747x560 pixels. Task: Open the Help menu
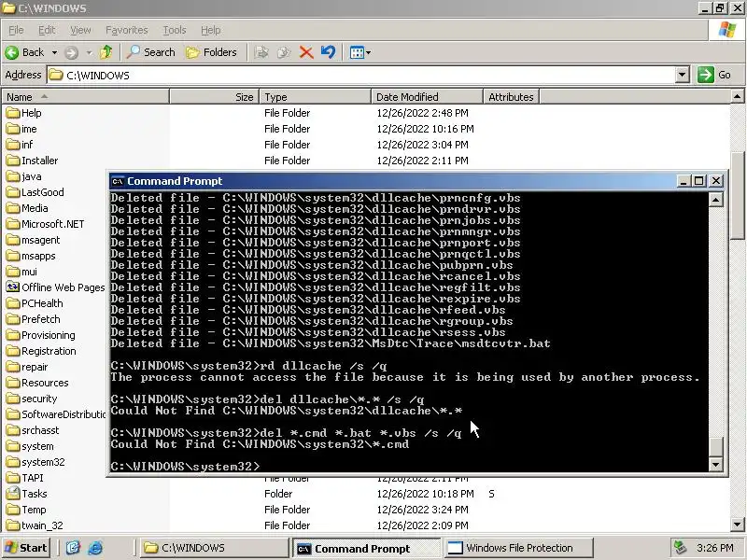coord(211,30)
